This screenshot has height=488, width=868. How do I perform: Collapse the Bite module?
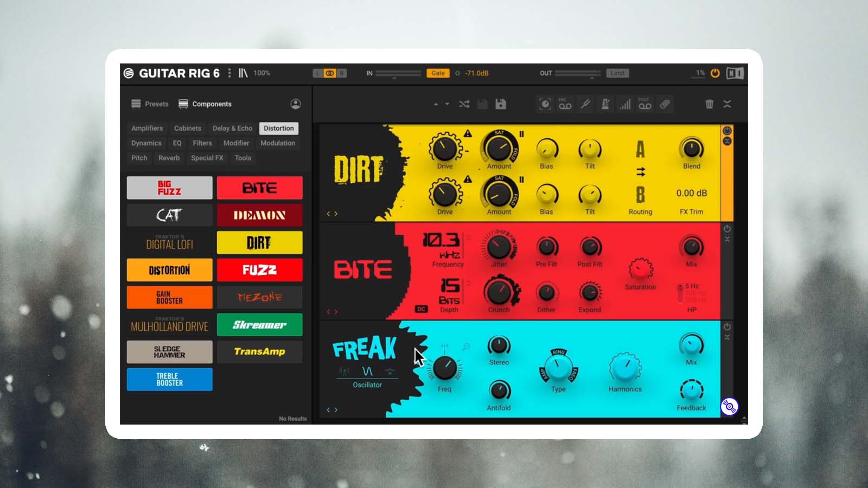(727, 239)
